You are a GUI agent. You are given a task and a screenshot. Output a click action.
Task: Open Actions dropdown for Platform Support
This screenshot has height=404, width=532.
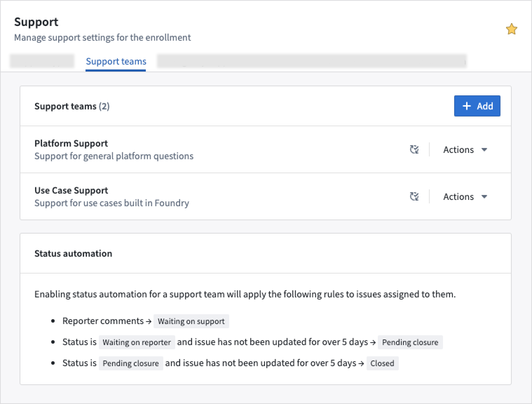point(465,150)
